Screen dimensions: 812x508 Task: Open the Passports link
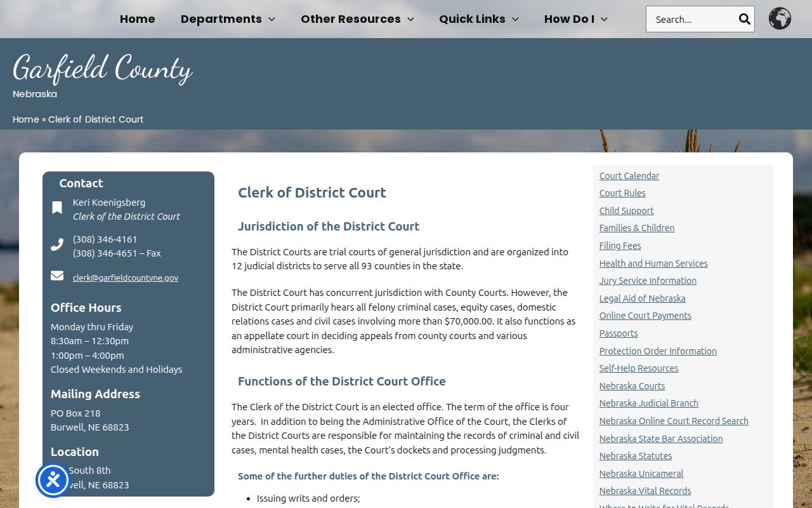point(619,333)
